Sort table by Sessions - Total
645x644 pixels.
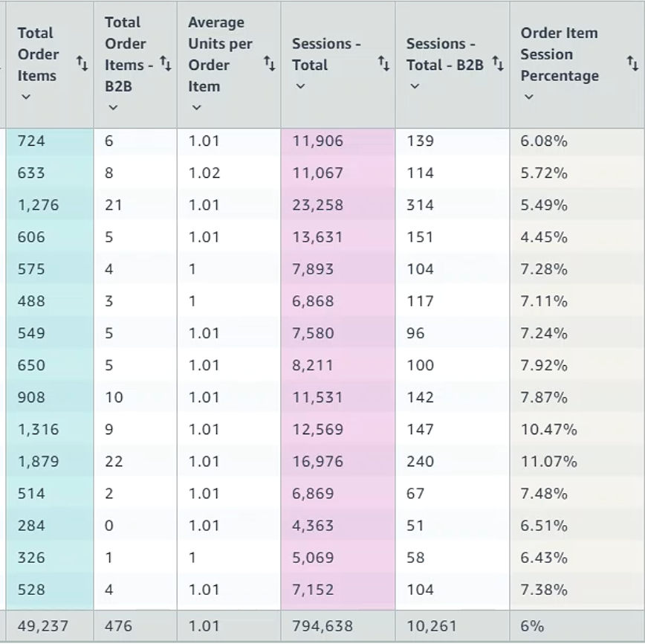pos(383,65)
